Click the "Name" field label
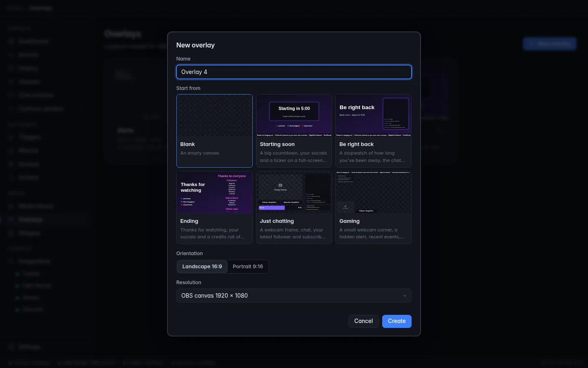The image size is (588, 368). click(183, 59)
